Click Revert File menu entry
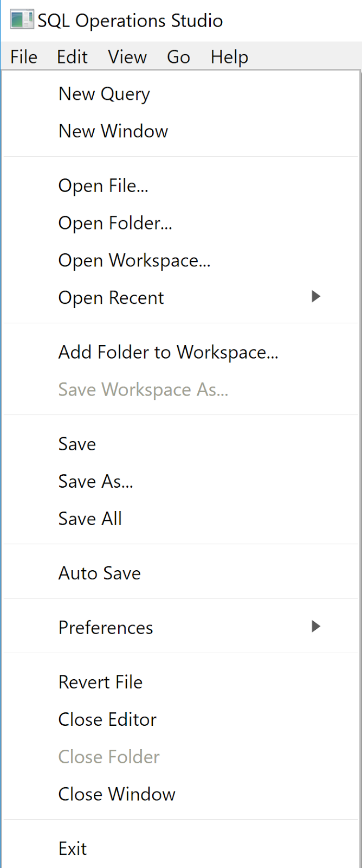This screenshot has height=868, width=362. click(100, 682)
